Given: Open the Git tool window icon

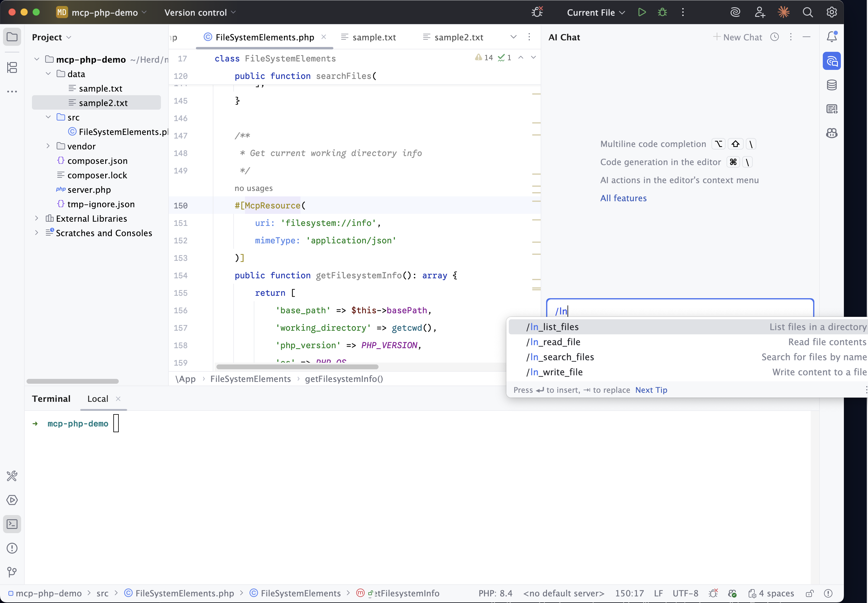Looking at the screenshot, I should (12, 572).
